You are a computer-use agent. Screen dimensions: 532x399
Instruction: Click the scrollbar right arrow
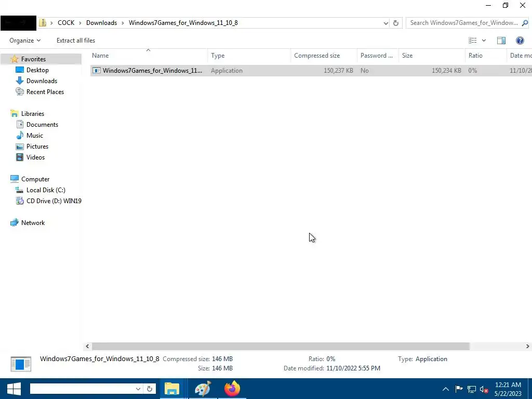(x=528, y=346)
